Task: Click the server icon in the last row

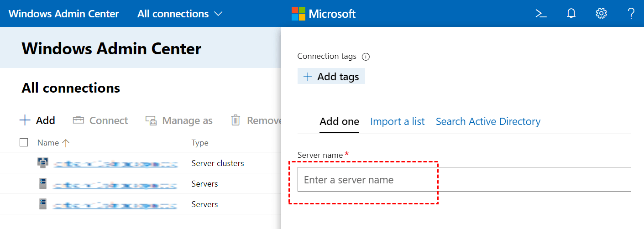Action: click(43, 204)
